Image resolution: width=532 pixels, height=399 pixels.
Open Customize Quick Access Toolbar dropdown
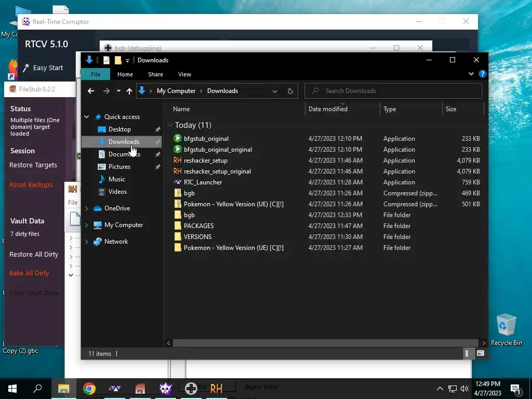tap(128, 60)
